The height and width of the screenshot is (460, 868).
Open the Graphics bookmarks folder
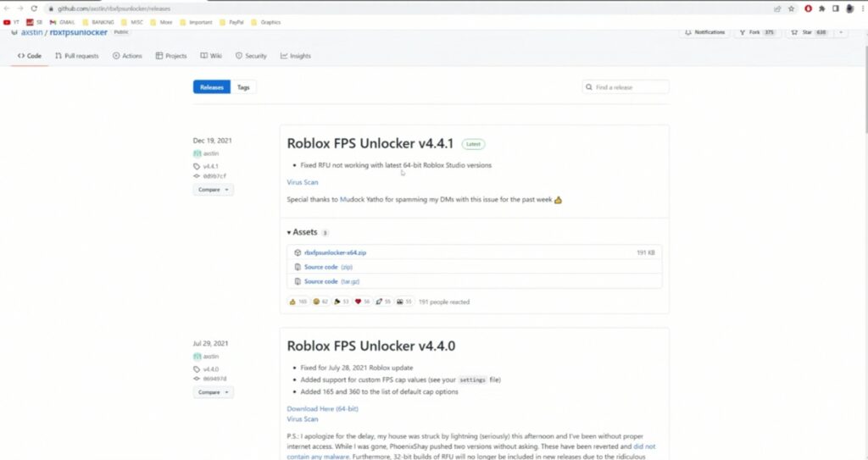pyautogui.click(x=265, y=23)
